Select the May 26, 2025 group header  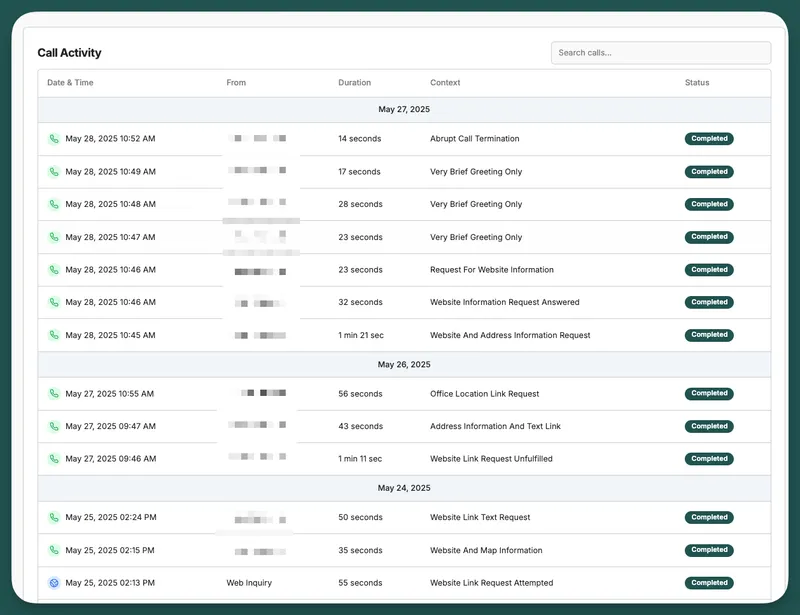tap(404, 364)
